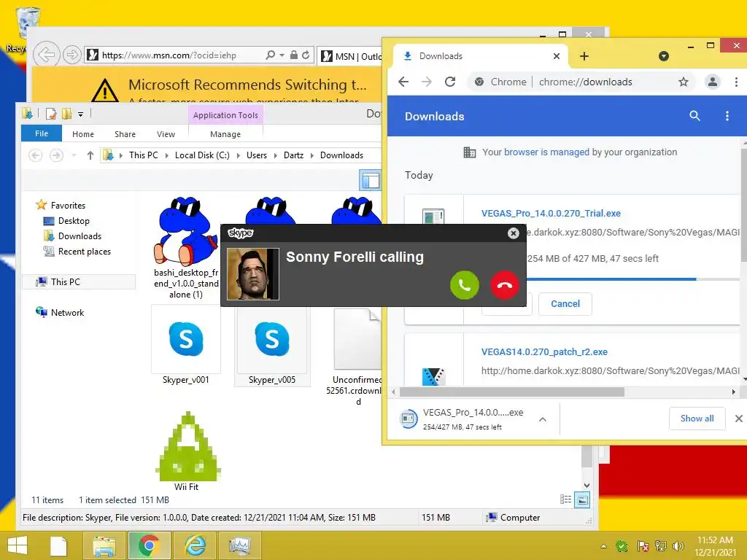The image size is (747, 560).
Task: Click Explorer back navigation arrow
Action: pos(35,155)
